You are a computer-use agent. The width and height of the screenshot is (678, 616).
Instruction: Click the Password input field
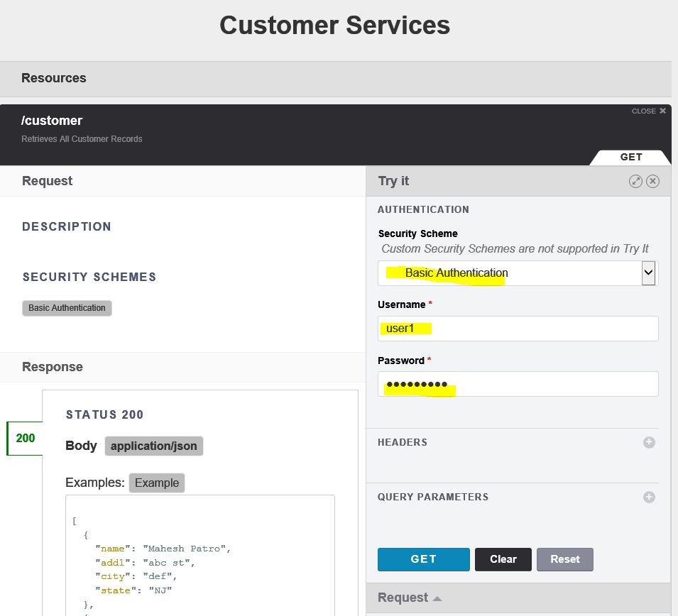pos(518,384)
